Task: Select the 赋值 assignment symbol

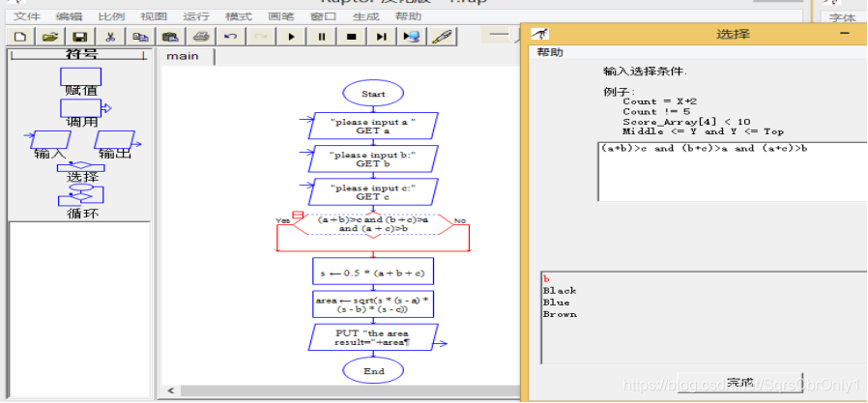Action: (81, 81)
